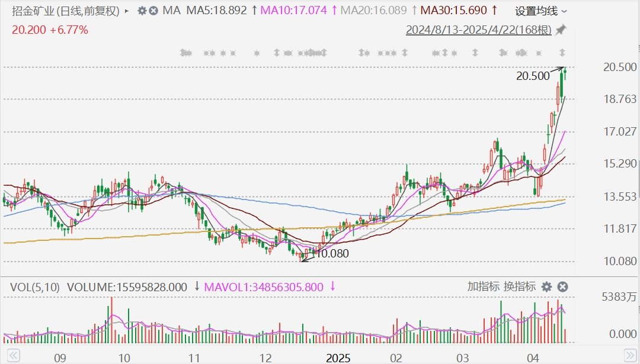Expand the 设置均线 dropdown

click(541, 11)
